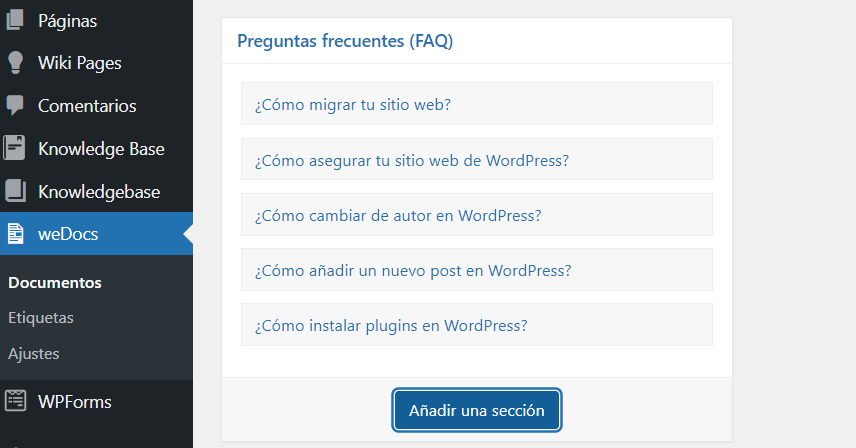Open '¿Cómo asegurar tu sitio web de WordPress?'
The width and height of the screenshot is (856, 448).
point(477,159)
